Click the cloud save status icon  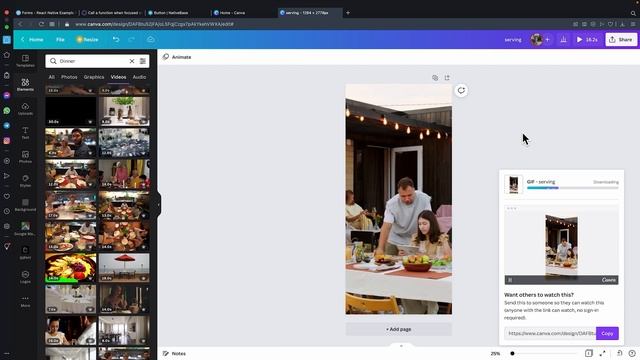151,40
